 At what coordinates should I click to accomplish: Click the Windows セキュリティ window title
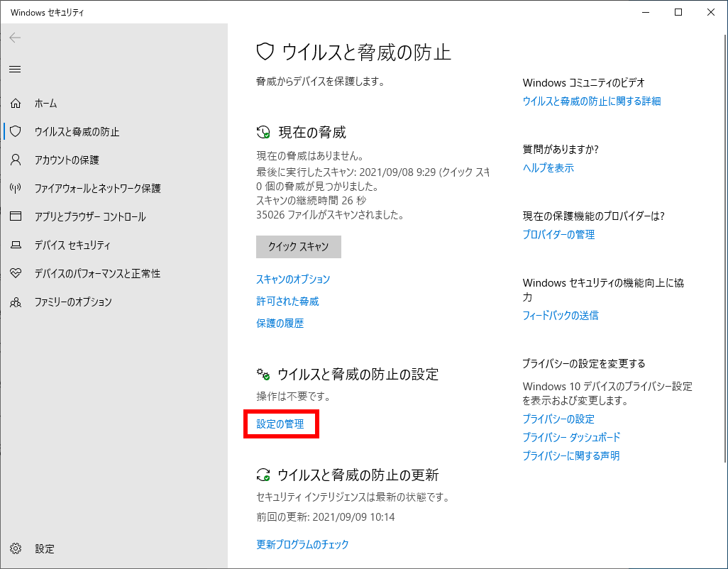point(47,13)
